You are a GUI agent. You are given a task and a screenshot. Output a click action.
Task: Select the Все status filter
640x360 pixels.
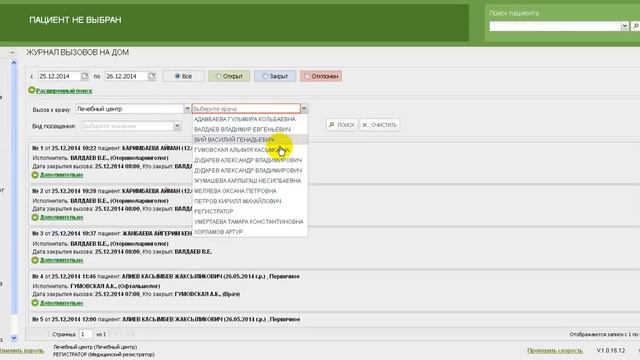[183, 76]
